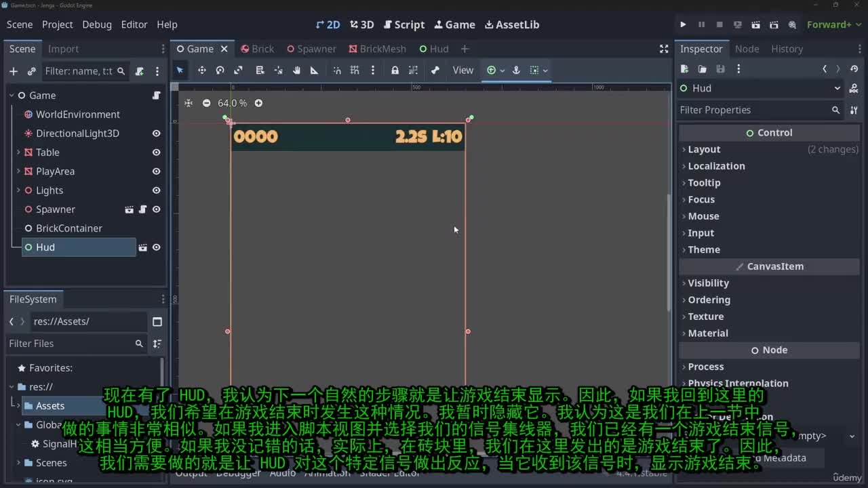Select the Select Mode arrow tool
The image size is (868, 488).
pyautogui.click(x=180, y=70)
